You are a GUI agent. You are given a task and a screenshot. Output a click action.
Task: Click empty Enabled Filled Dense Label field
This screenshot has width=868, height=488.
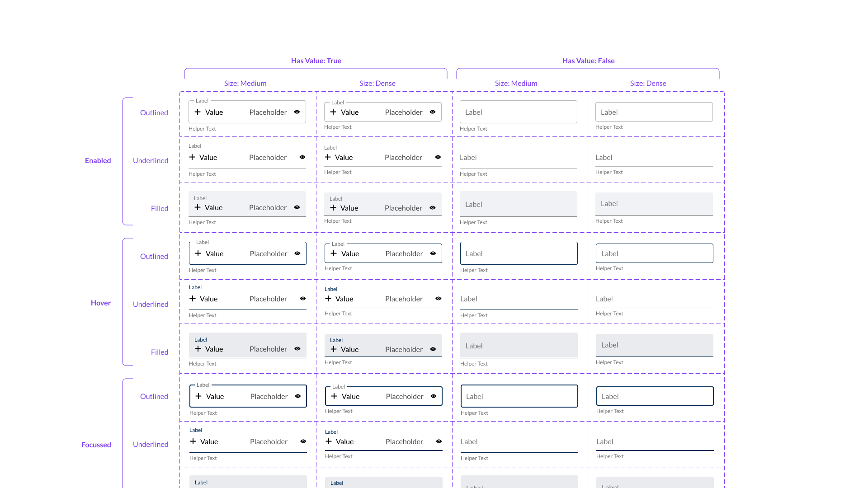(x=654, y=204)
